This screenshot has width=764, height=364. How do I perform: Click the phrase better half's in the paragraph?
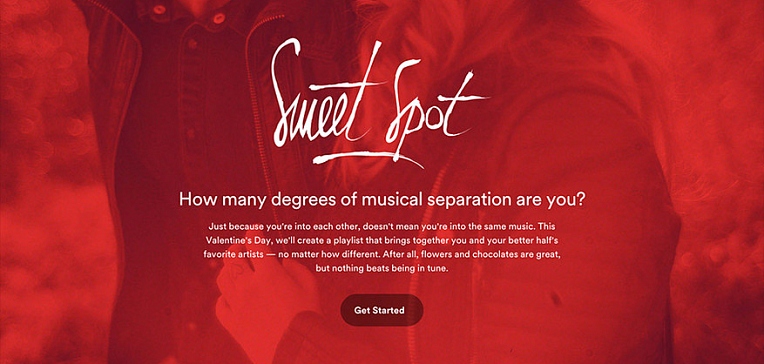(536, 241)
